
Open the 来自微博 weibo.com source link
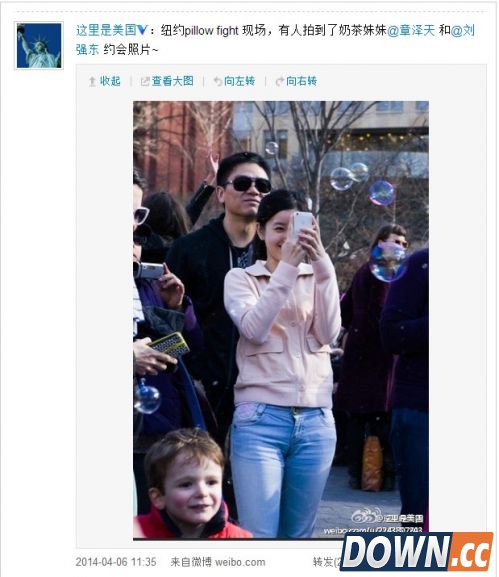[x=218, y=562]
